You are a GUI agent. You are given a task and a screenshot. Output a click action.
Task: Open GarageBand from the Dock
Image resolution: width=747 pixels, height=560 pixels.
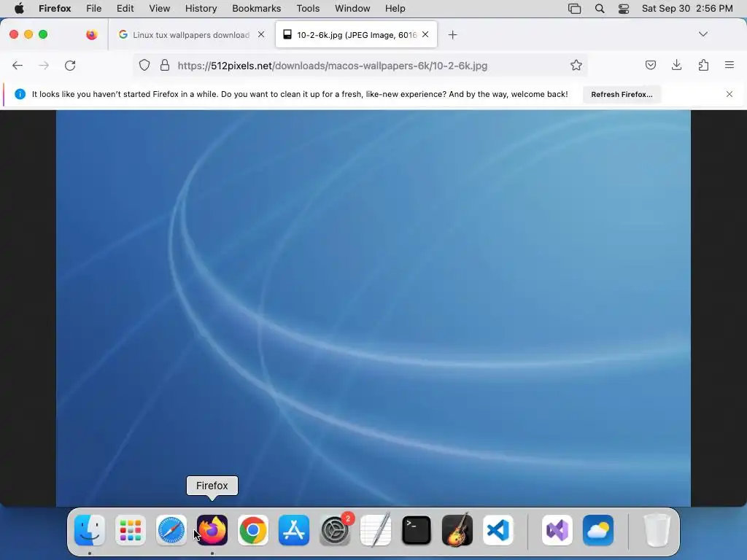click(x=457, y=530)
